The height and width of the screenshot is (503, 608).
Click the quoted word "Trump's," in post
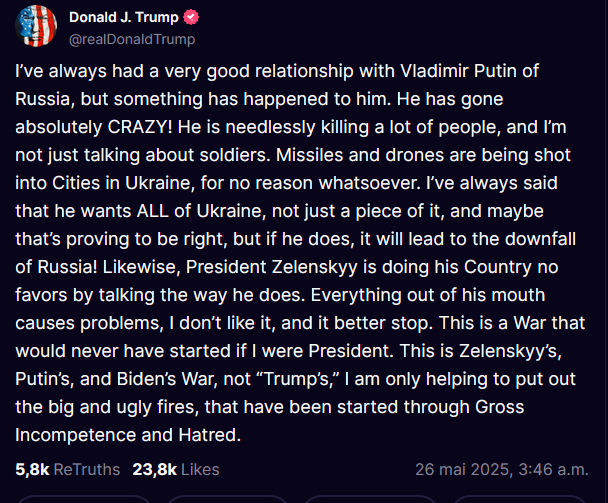tap(298, 379)
